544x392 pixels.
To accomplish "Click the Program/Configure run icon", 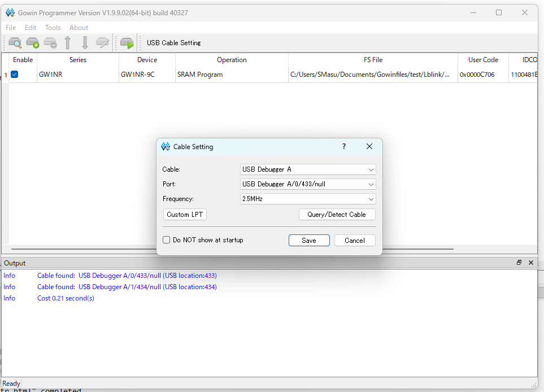I will pos(127,43).
